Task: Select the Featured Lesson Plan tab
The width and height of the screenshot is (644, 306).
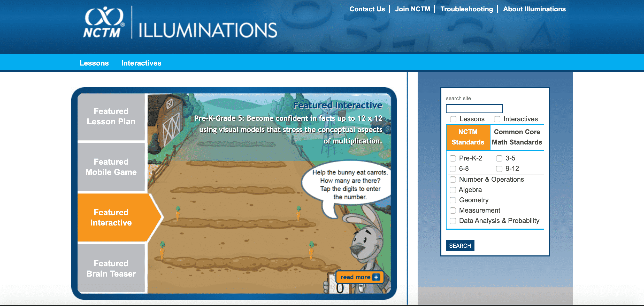Action: (x=111, y=117)
